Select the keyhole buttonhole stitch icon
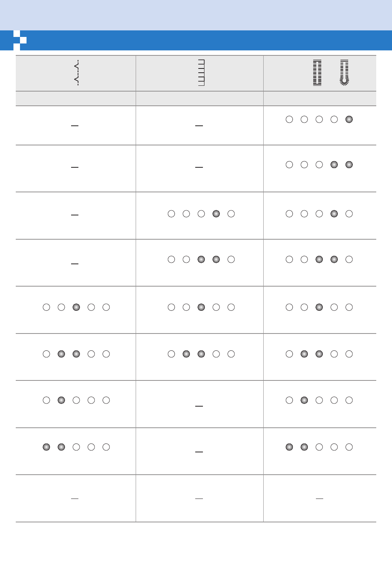The image size is (392, 567). [344, 73]
